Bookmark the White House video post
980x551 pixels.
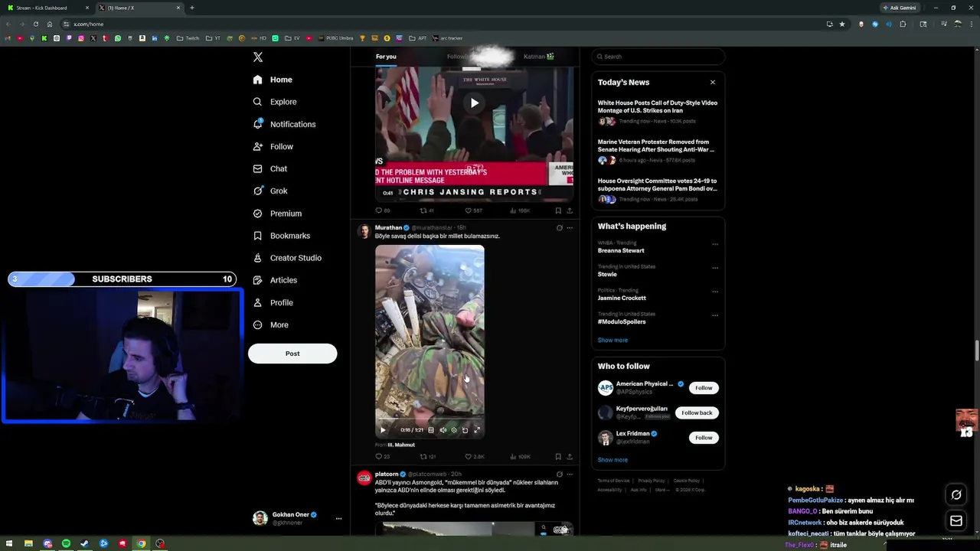[x=558, y=210]
